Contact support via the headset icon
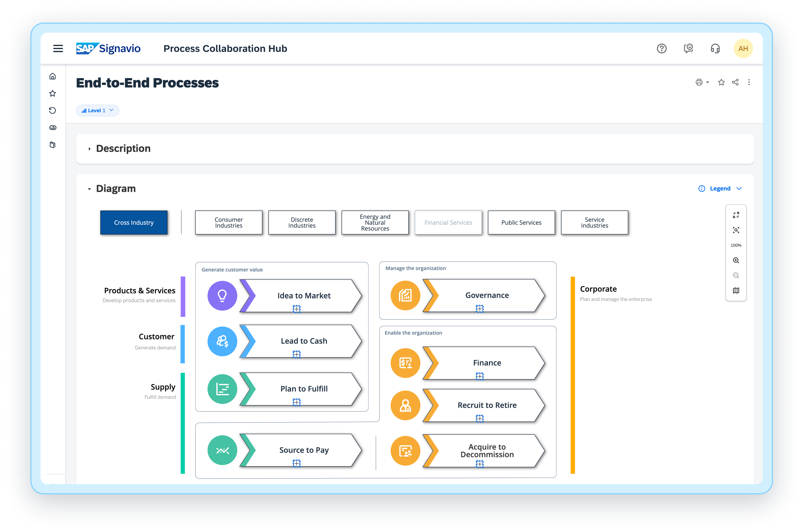This screenshot has height=532, width=803. tap(715, 49)
